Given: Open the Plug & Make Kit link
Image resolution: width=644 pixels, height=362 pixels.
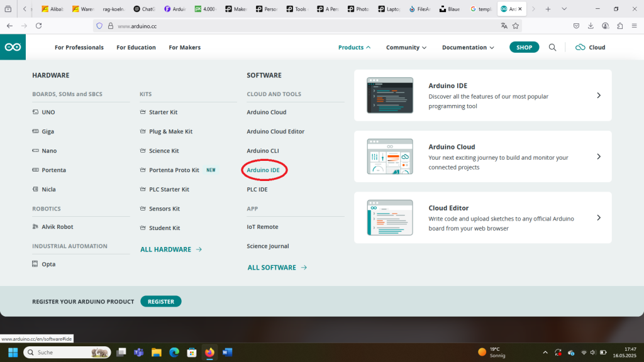Looking at the screenshot, I should 166,131.
